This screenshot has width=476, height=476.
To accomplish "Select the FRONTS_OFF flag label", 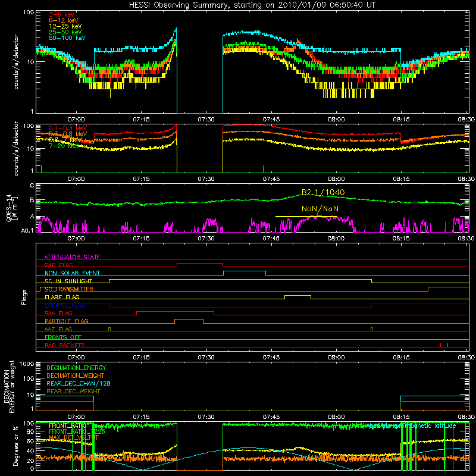I will 63,337.
